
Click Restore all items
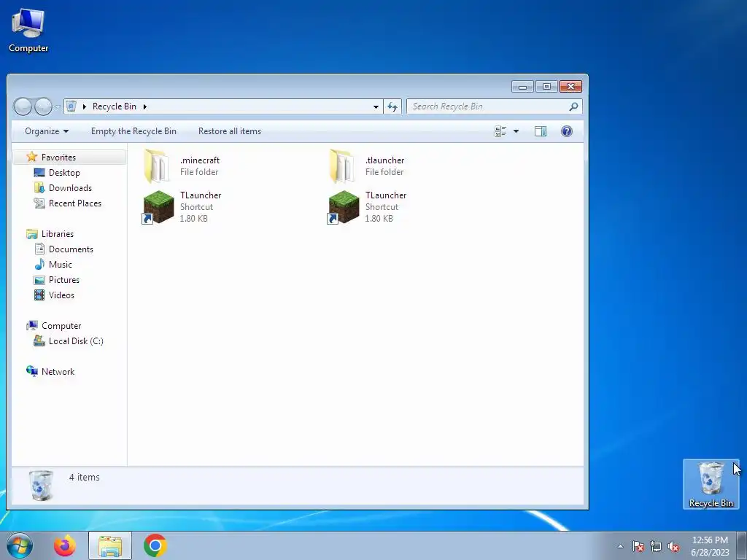[x=230, y=131]
